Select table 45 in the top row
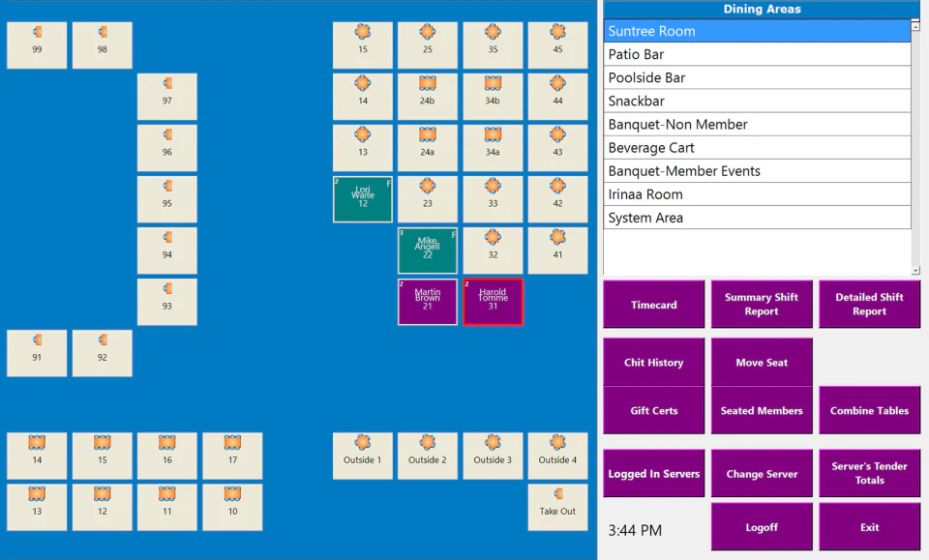The width and height of the screenshot is (929, 560). coord(557,44)
